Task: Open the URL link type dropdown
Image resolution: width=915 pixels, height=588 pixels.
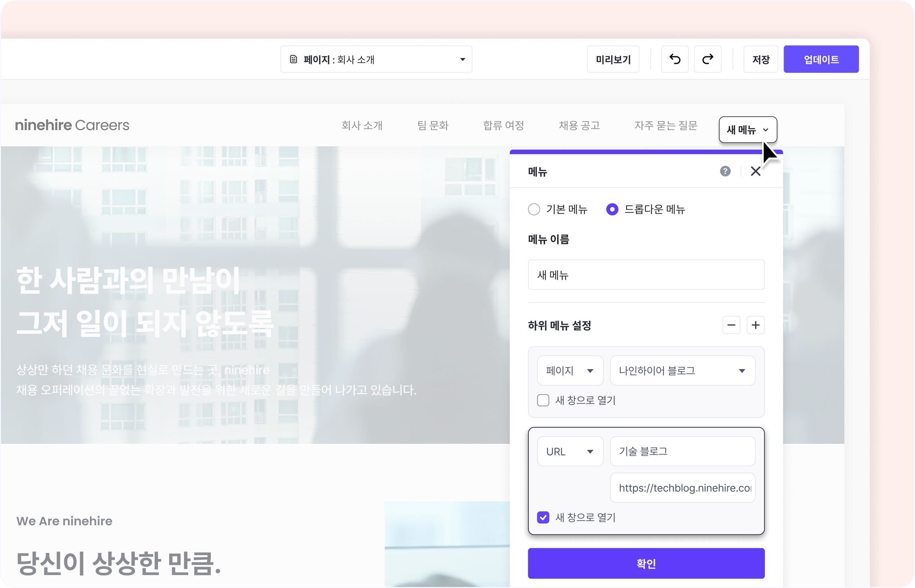Action: pyautogui.click(x=570, y=451)
